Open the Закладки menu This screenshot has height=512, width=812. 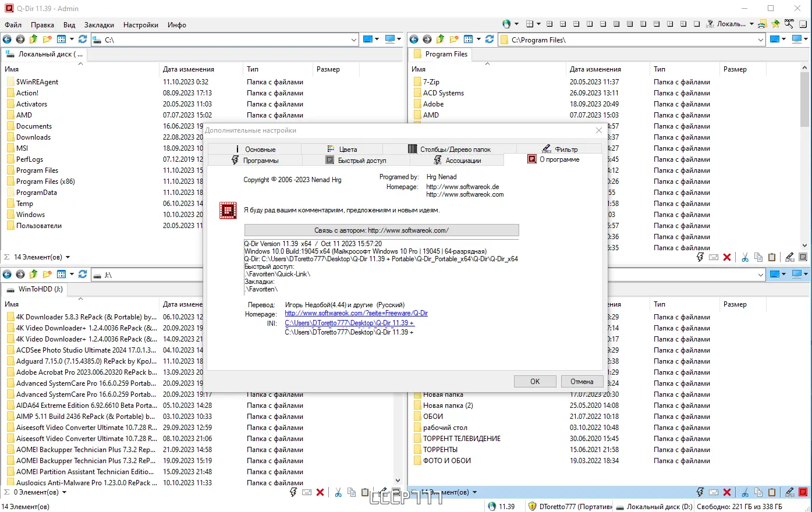[99, 25]
